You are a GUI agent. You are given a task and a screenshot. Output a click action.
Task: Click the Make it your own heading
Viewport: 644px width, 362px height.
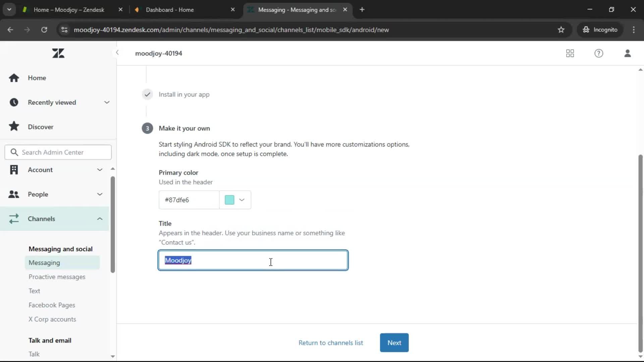[184, 128]
